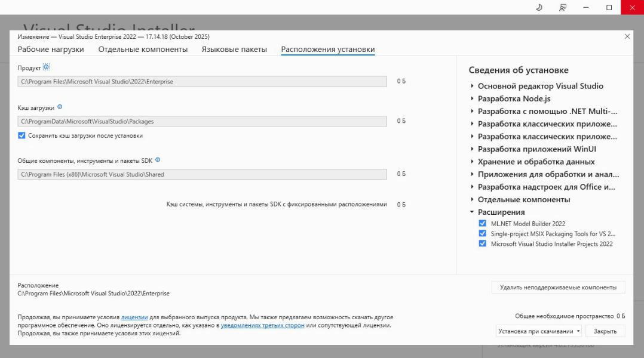This screenshot has height=358, width=644.
Task: Uncheck ML.NET Model Builder 2022
Action: 483,223
